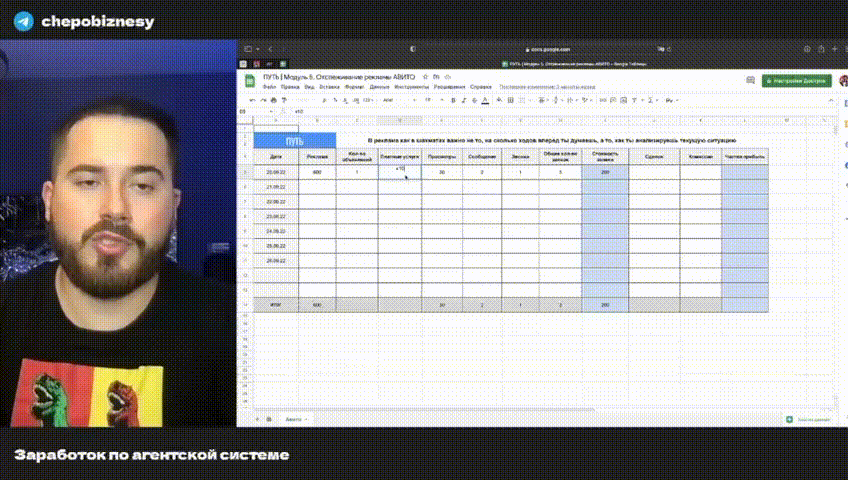This screenshot has height=480, width=848.
Task: Open the horizontal align dropdown
Action: click(544, 100)
